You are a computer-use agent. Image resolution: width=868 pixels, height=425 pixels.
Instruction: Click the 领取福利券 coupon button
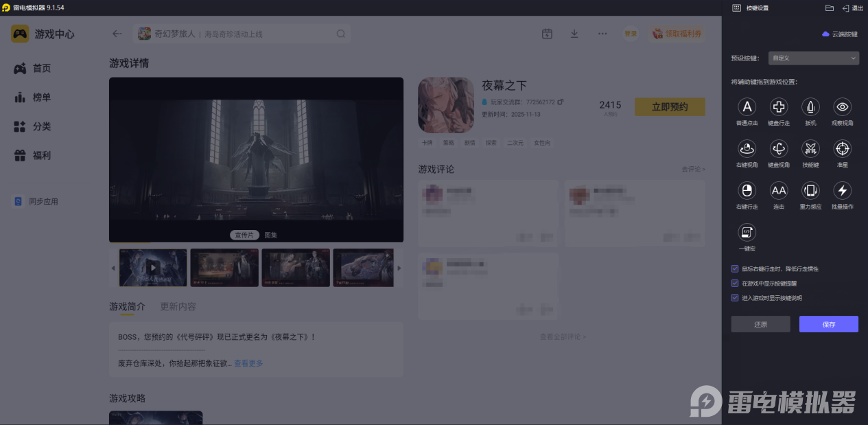(x=677, y=34)
